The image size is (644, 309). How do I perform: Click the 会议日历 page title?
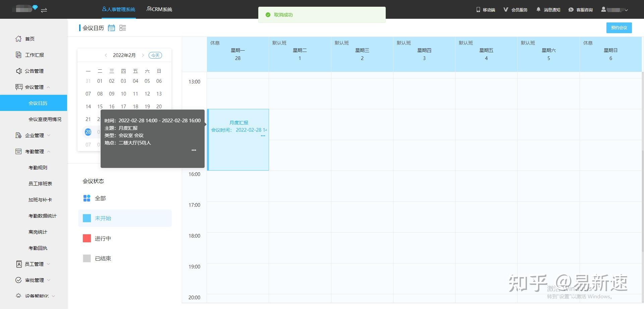pos(93,28)
